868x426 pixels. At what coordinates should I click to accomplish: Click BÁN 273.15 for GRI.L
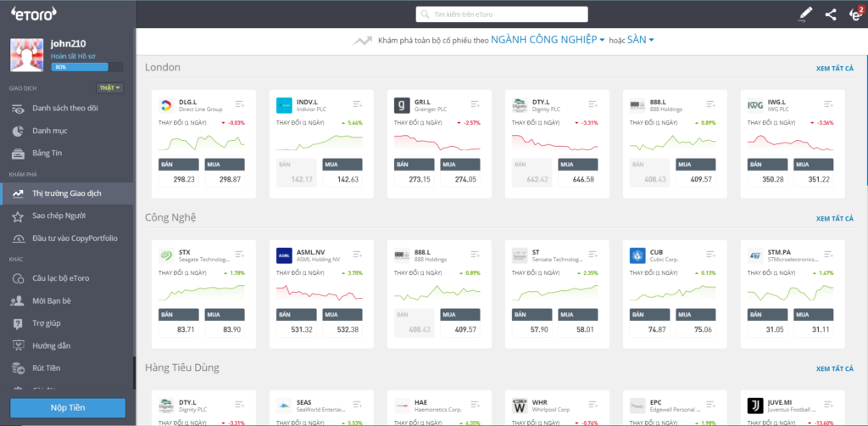(414, 172)
